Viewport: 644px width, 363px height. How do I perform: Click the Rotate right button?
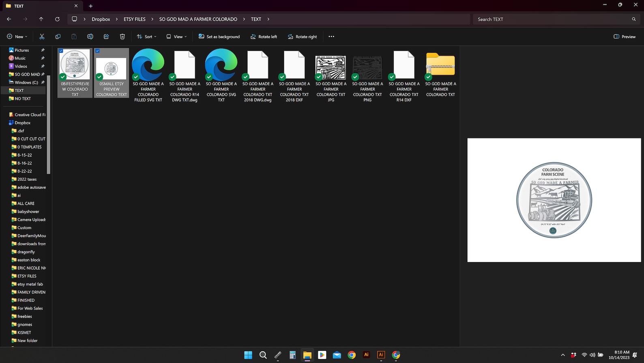pyautogui.click(x=302, y=37)
